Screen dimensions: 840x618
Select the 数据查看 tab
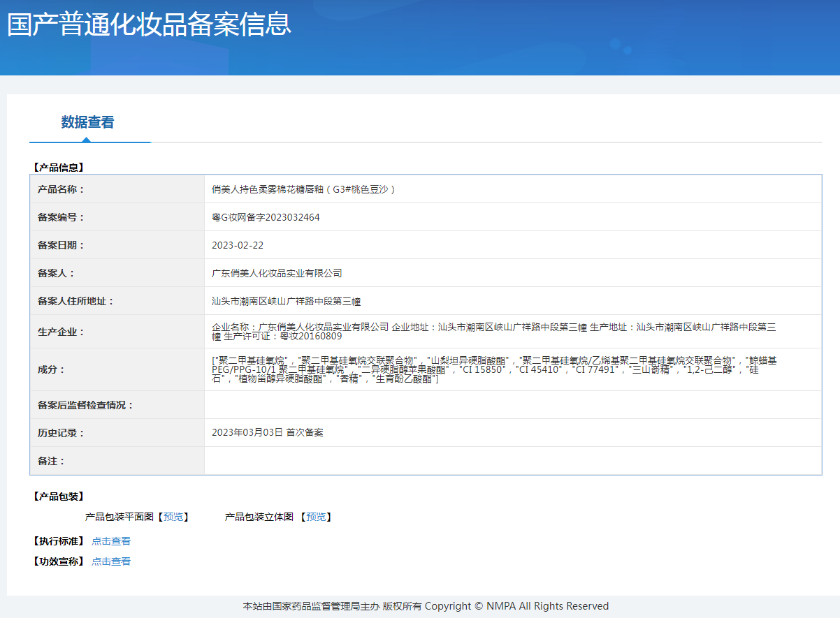tap(87, 123)
